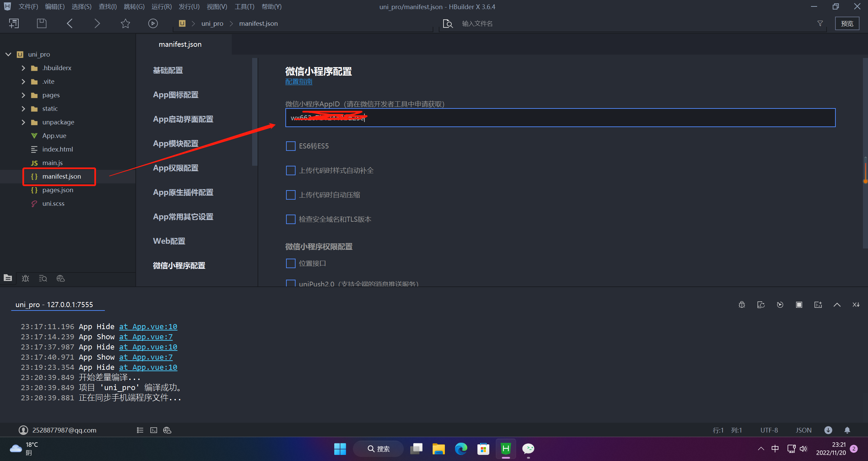Enable 上传代码时样式自动补全 checkbox
This screenshot has width=868, height=461.
[x=291, y=171]
